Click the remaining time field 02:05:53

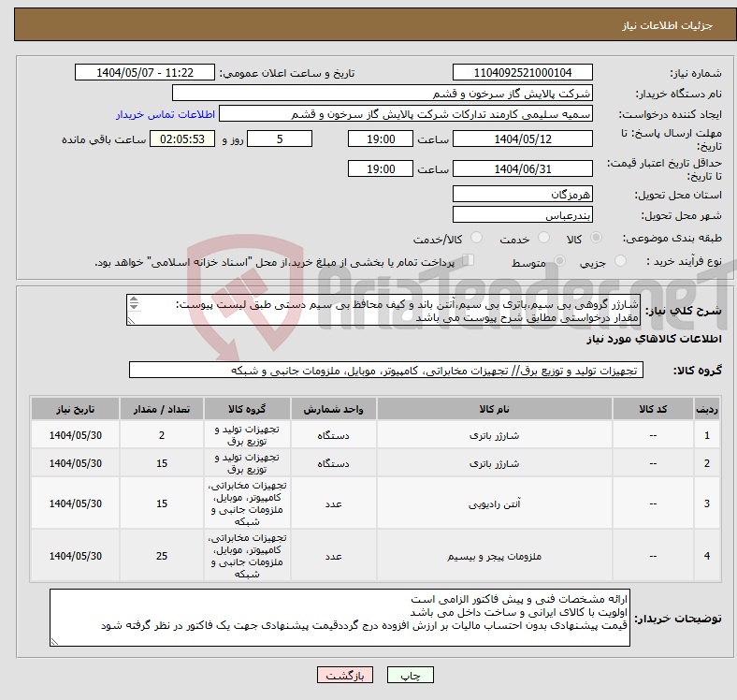(182, 139)
